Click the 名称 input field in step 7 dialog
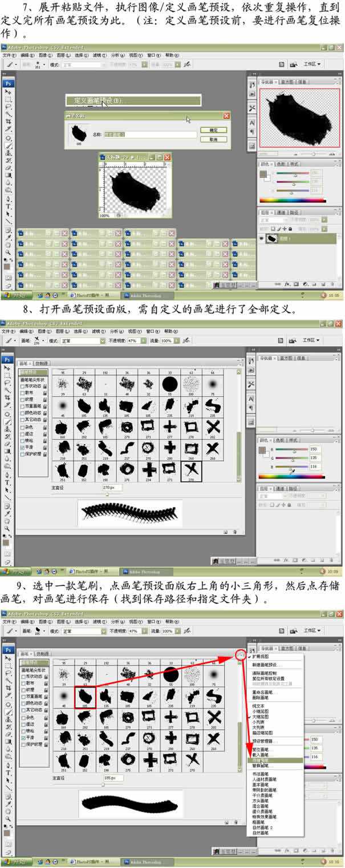This screenshot has height=868, width=345. [x=151, y=134]
